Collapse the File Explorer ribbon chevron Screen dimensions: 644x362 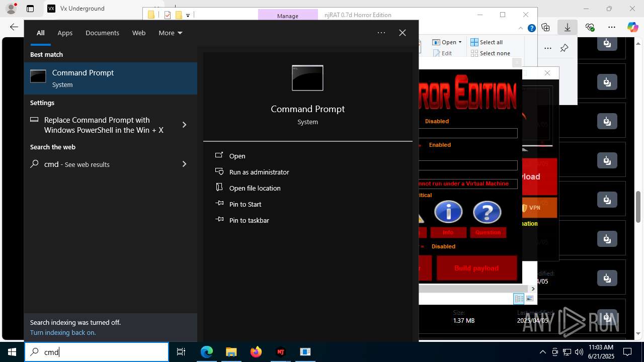[x=522, y=29]
